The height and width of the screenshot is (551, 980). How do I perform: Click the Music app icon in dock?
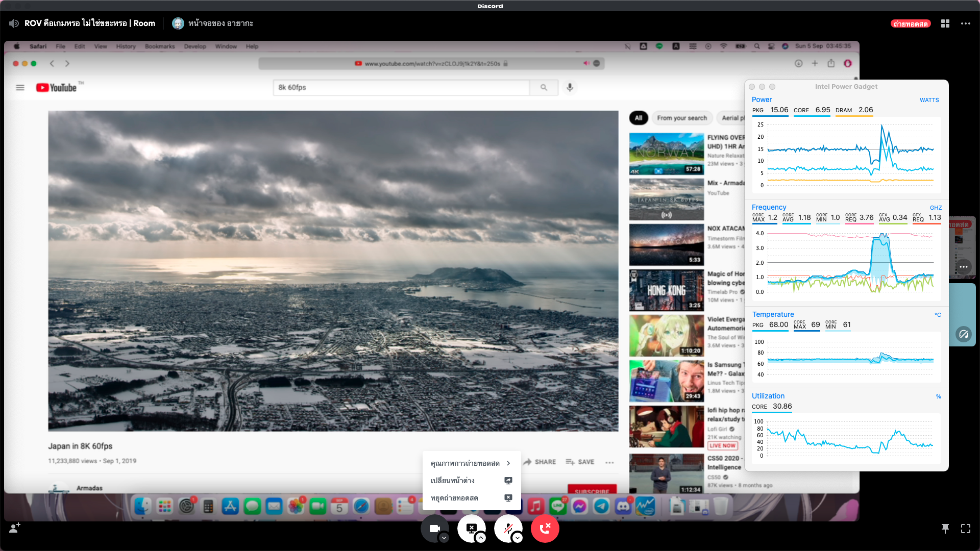point(535,507)
